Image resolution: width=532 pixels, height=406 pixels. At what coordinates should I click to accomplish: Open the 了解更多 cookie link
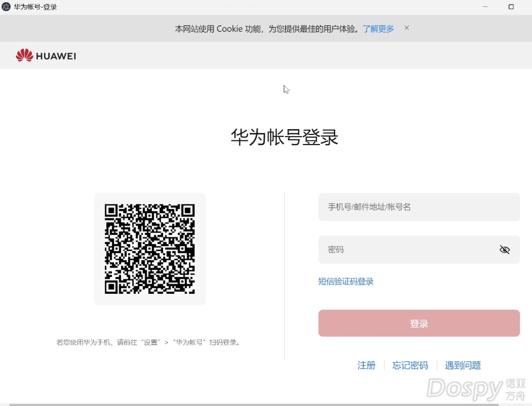[x=378, y=29]
